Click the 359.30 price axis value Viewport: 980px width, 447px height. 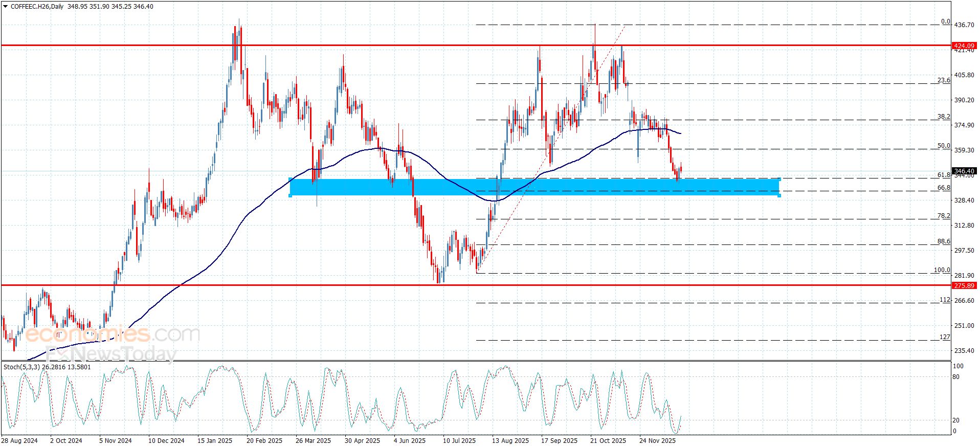tap(964, 150)
